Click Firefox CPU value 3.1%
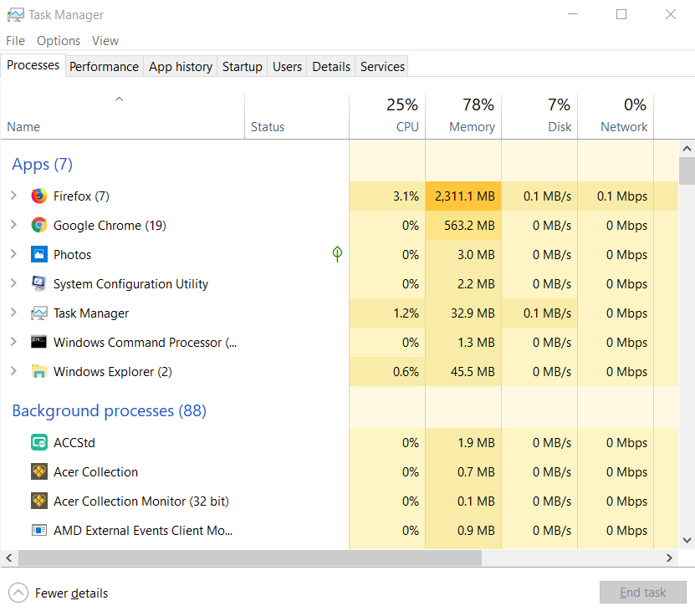Screen dimensions: 695x616 point(406,196)
